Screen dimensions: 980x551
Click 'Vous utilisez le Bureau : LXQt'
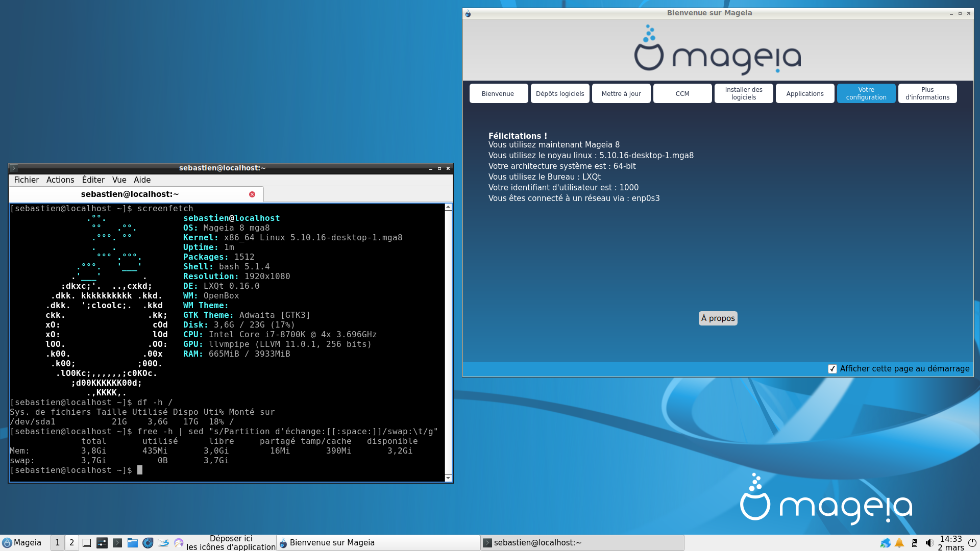(545, 177)
